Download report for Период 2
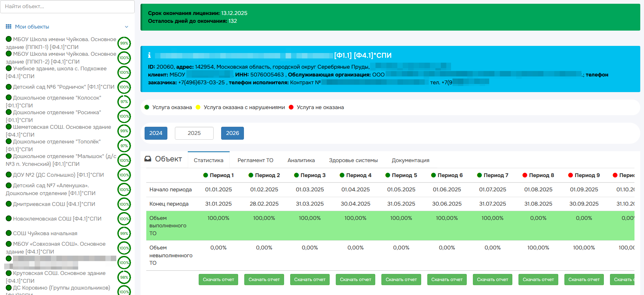Image resolution: width=644 pixels, height=295 pixels. (264, 280)
